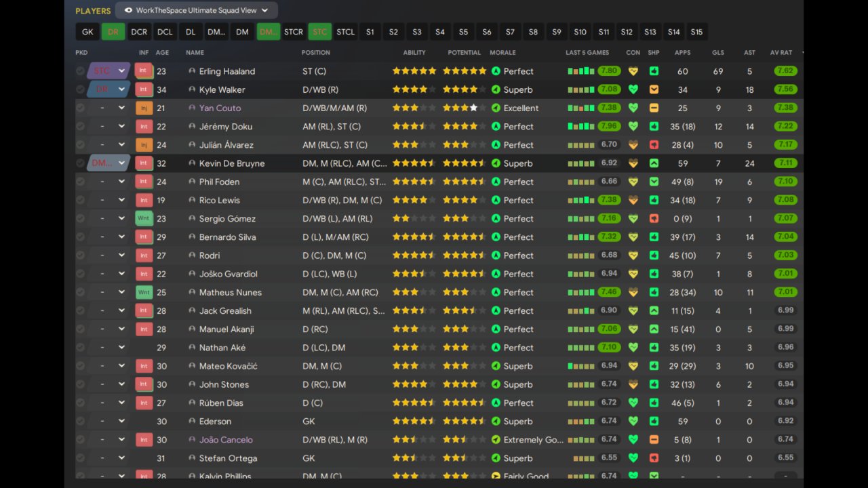Select the S15 substitute tab
868x488 pixels.
pos(696,32)
